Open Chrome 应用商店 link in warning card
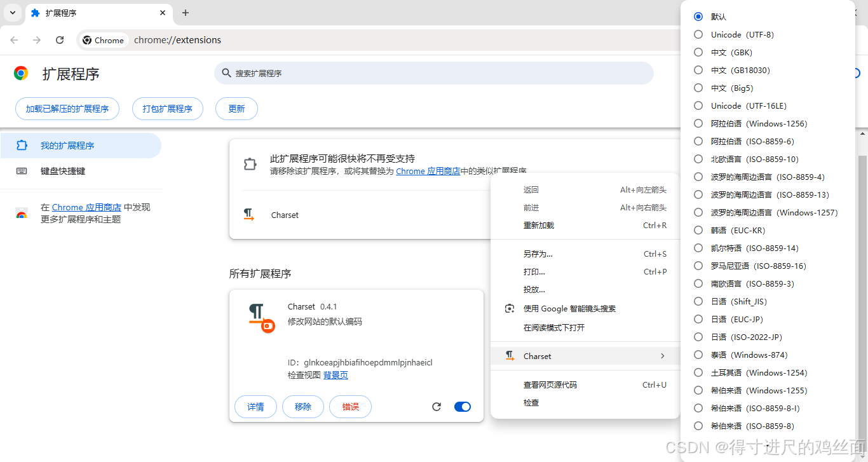 (428, 171)
